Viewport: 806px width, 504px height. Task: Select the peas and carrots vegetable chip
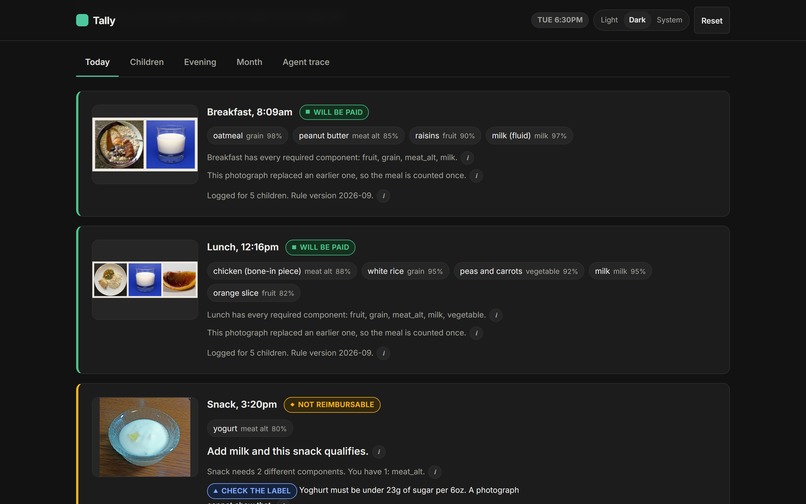click(519, 271)
